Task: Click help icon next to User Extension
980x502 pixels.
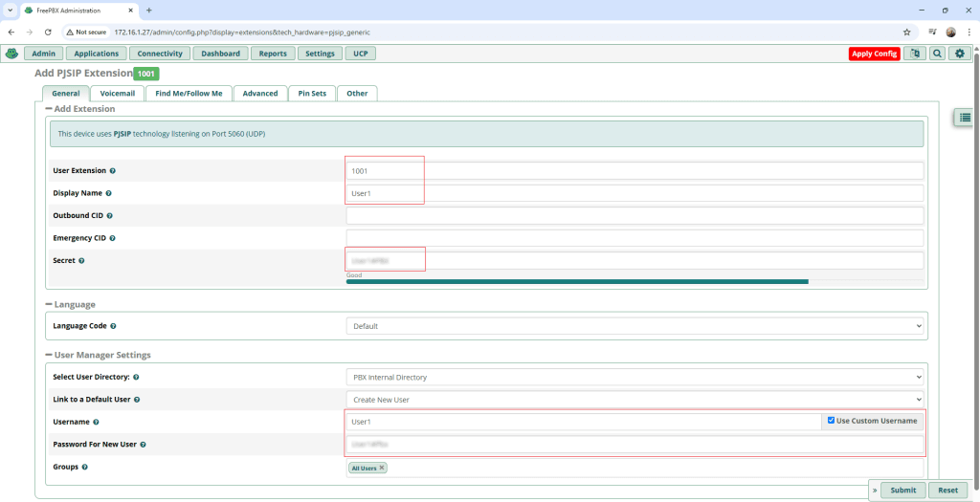Action: pos(113,171)
